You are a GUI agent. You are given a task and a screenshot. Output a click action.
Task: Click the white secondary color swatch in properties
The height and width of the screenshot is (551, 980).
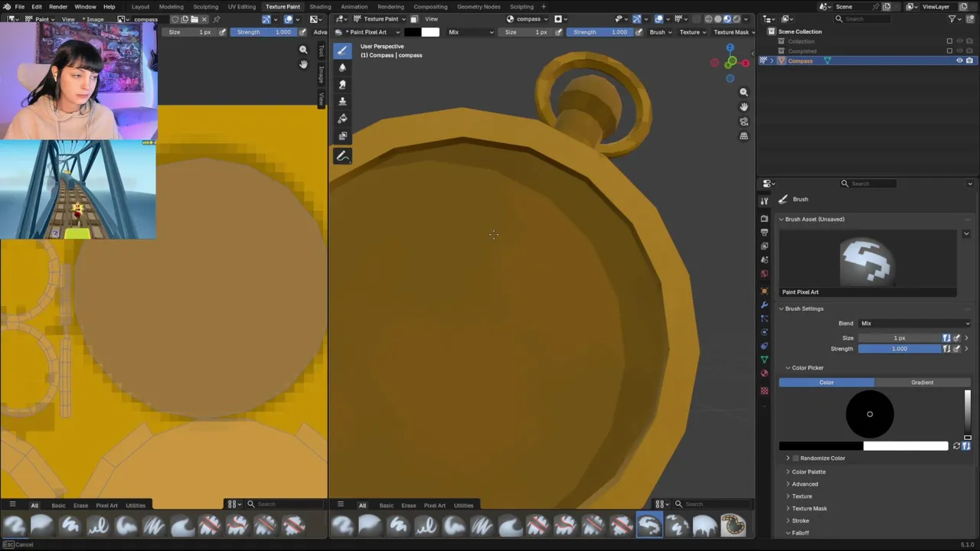[906, 446]
